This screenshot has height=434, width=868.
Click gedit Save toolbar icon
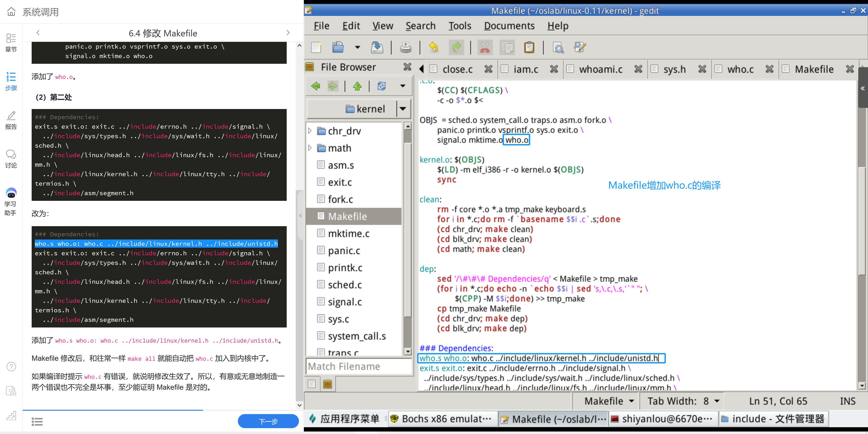[377, 47]
